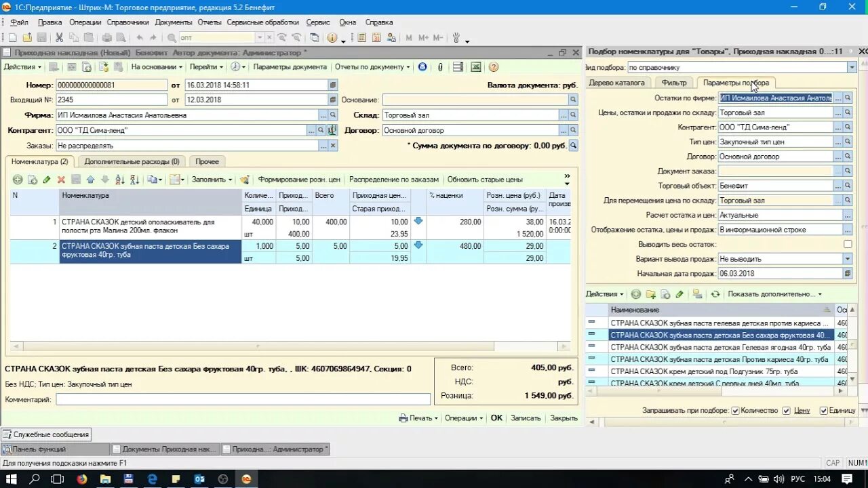Image resolution: width=868 pixels, height=488 pixels.
Task: Click the cut scissors icon in main toolbar
Action: (60, 38)
